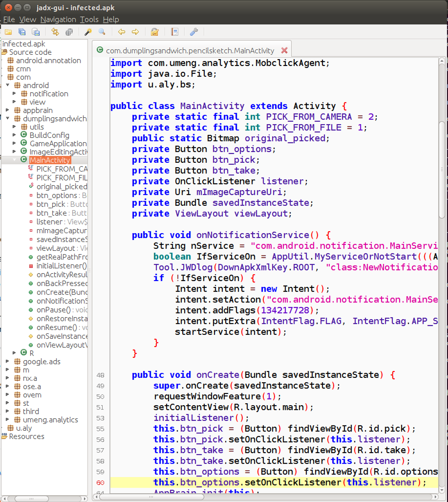Screen dimensions: 448x502
Task: Select the btn_options field in tree
Action: [57, 195]
